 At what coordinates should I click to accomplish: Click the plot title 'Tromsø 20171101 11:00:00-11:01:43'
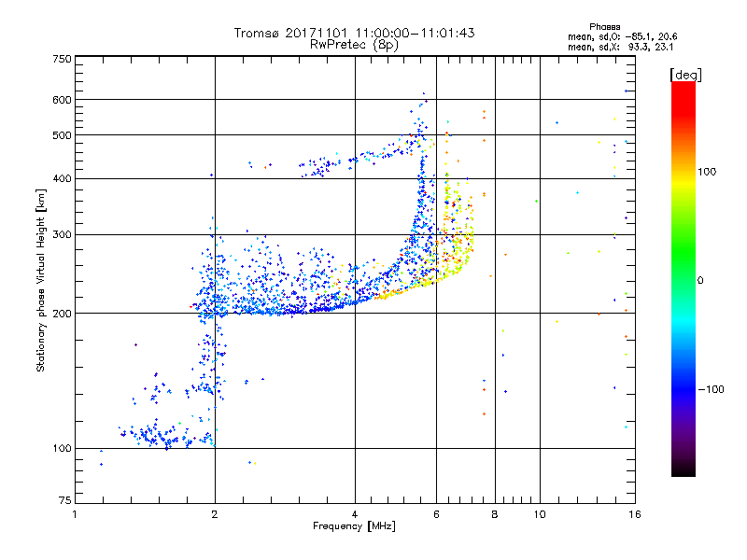(x=354, y=33)
